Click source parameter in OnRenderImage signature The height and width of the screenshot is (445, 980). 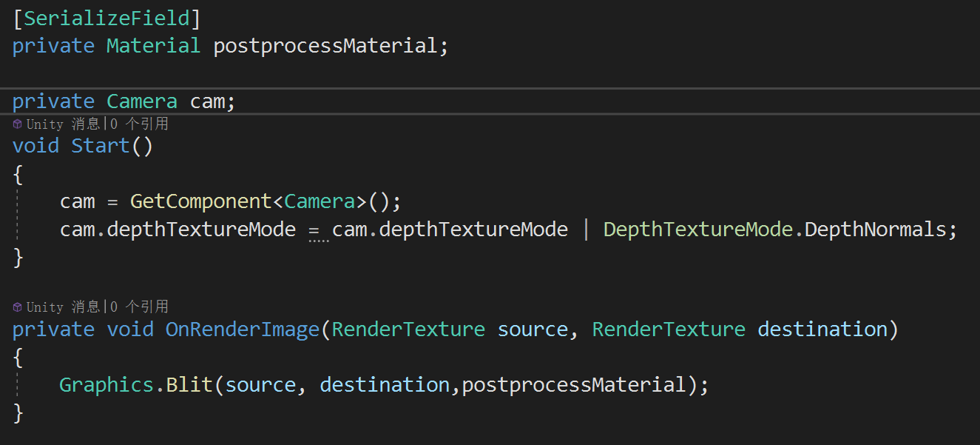[533, 329]
